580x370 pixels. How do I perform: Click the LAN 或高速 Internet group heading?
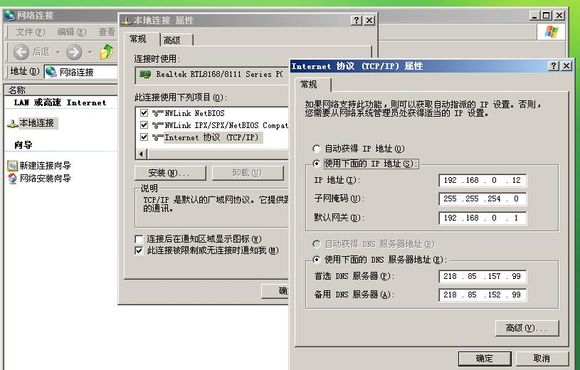pos(60,103)
